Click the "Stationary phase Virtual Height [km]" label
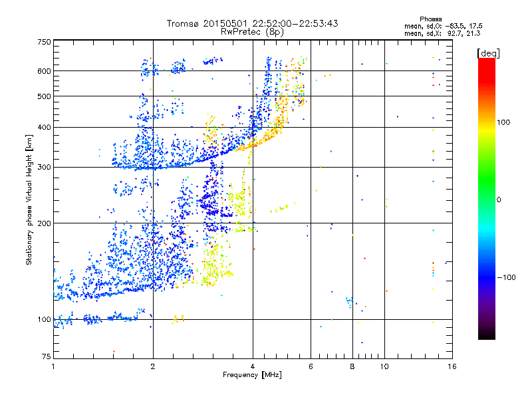This screenshot has width=532, height=399. 29,199
